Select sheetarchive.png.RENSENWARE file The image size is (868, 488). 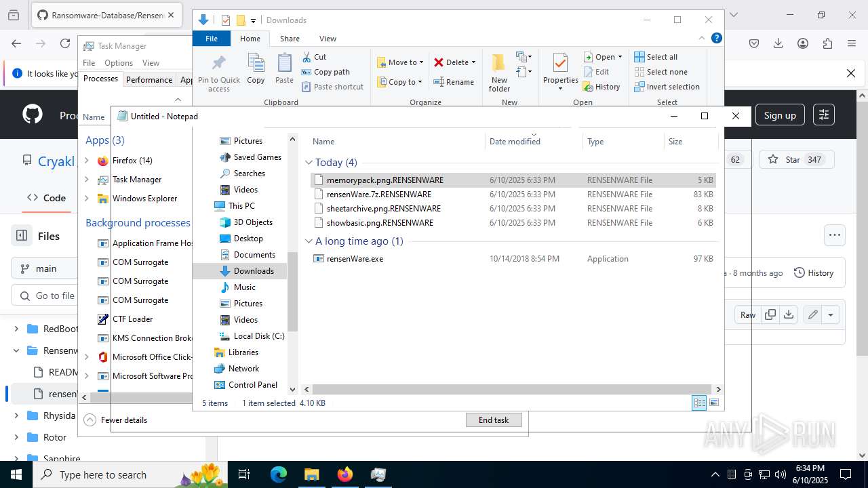pos(384,209)
